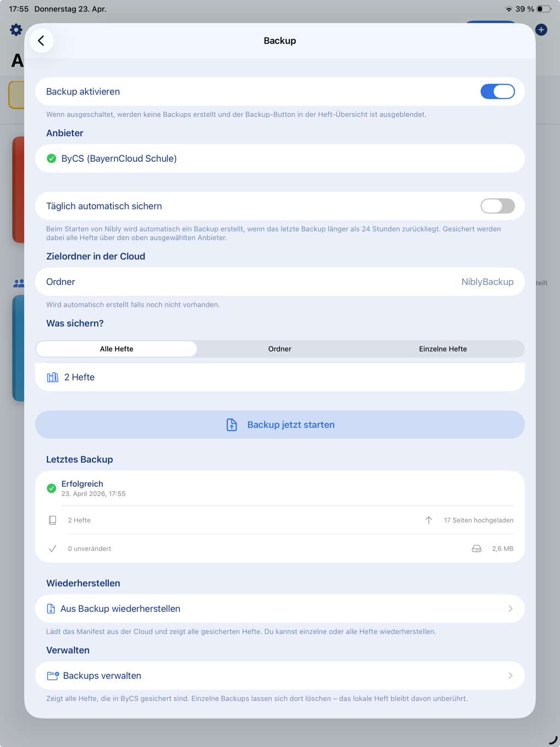Click the success checkmark under Letztes Backup
The image size is (560, 747).
tap(51, 488)
